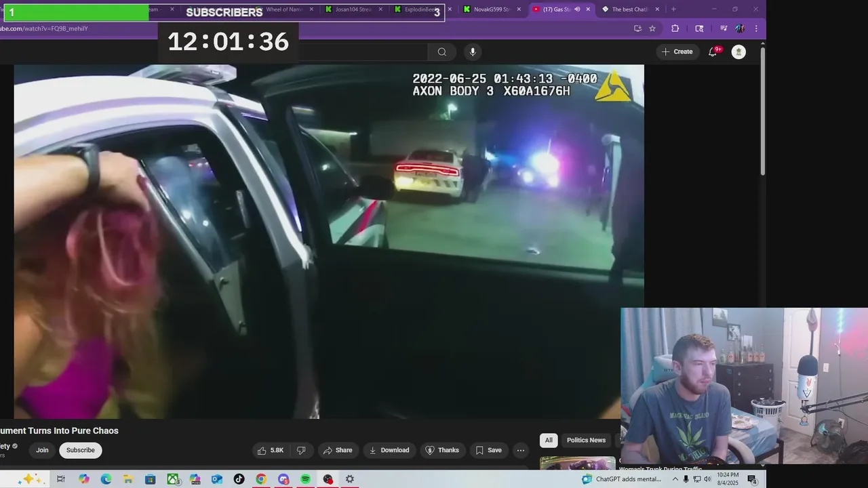
Task: Open Chrome media controls icon
Action: (x=724, y=28)
